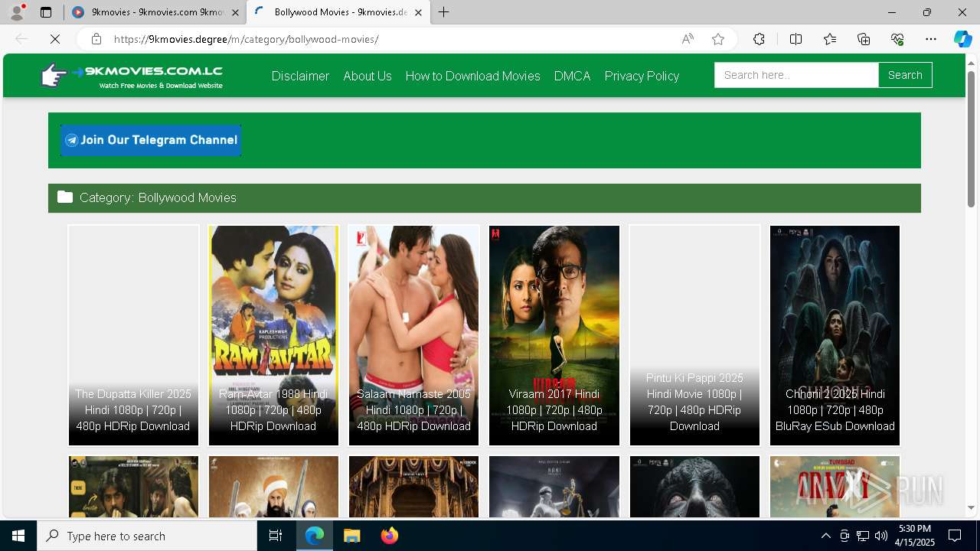The image size is (980, 551).
Task: Open the Windows Start menu
Action: point(18,536)
